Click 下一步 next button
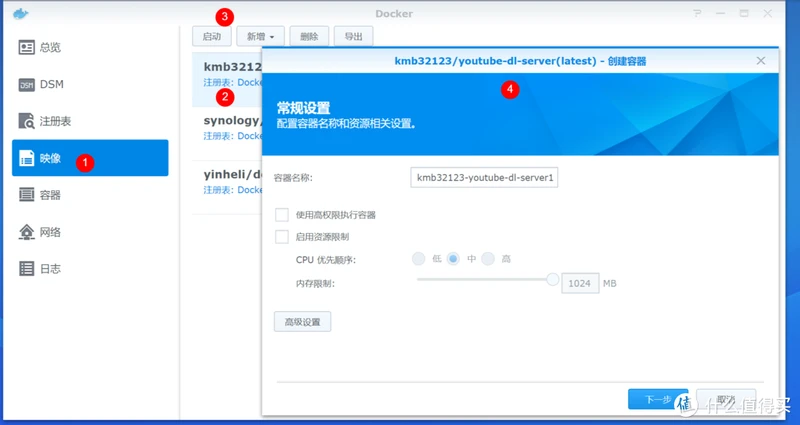This screenshot has height=425, width=800. point(658,399)
